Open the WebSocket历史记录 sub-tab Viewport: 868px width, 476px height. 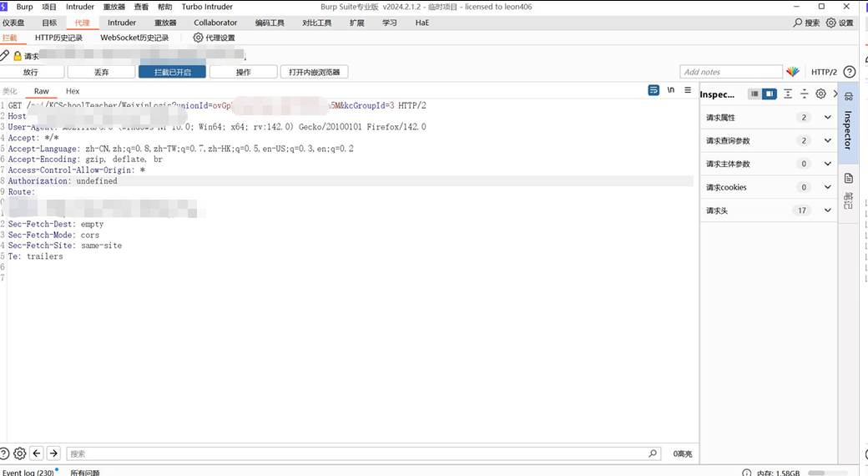pyautogui.click(x=134, y=38)
